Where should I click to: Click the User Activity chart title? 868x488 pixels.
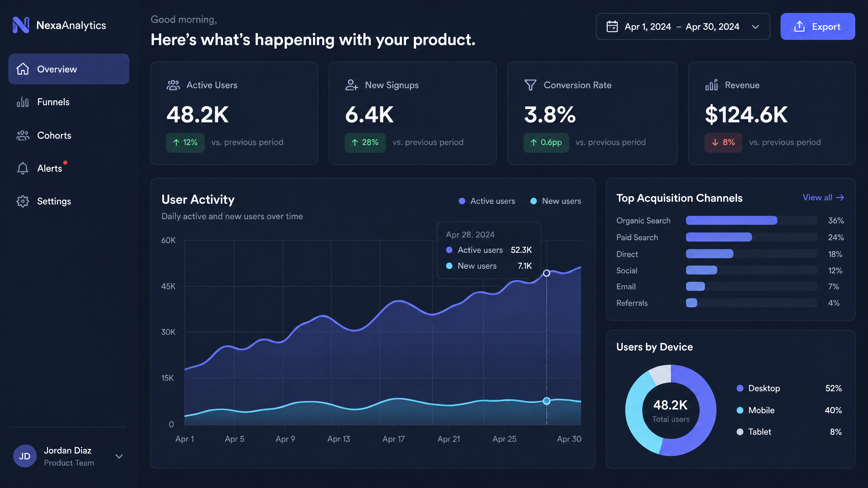(198, 200)
